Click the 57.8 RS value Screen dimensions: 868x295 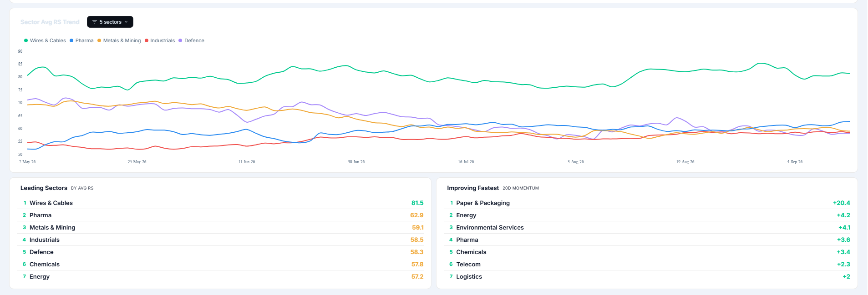(417, 264)
